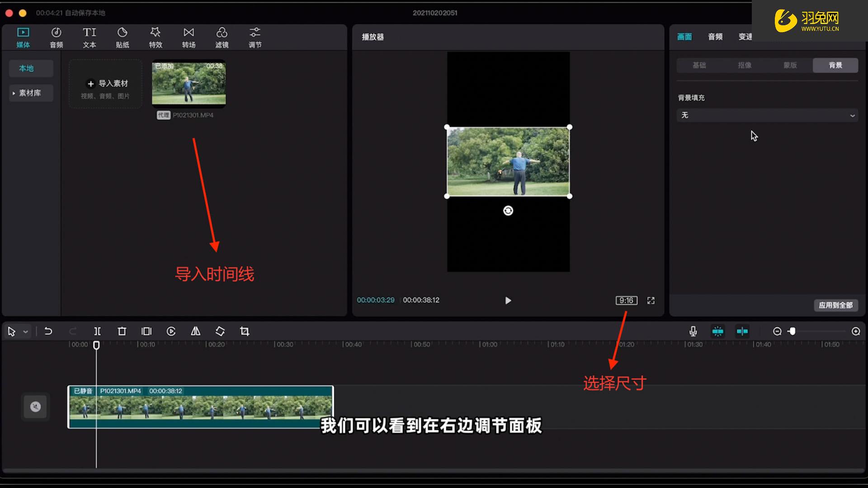The image size is (868, 488).
Task: Switch to the 转场 transitions tab
Action: (x=189, y=38)
